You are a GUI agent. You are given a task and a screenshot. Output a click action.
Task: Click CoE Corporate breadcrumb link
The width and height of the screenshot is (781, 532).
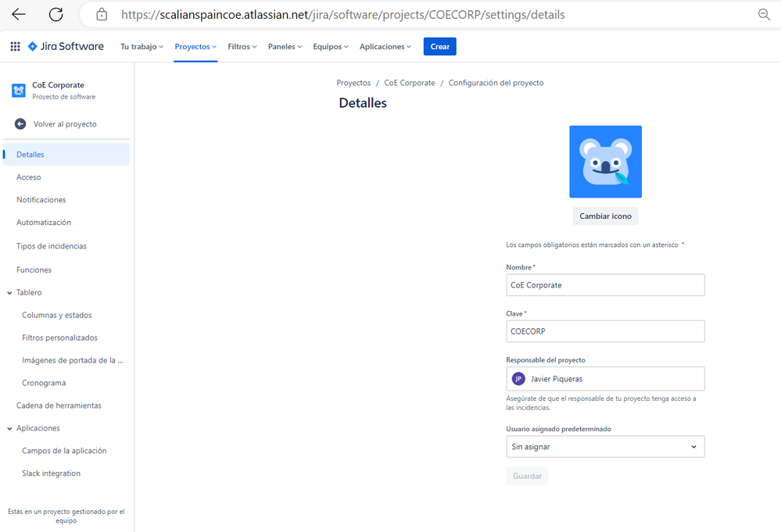410,83
